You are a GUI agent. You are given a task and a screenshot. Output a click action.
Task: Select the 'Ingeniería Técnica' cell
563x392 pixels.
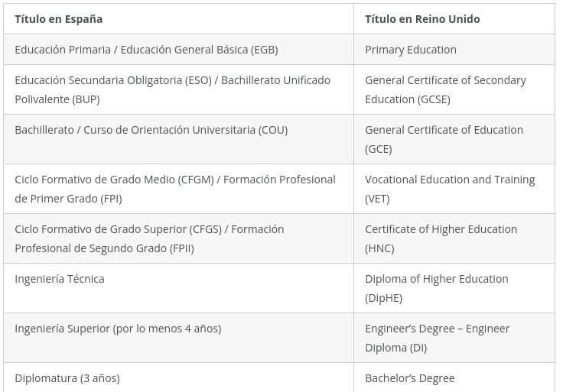tap(60, 279)
